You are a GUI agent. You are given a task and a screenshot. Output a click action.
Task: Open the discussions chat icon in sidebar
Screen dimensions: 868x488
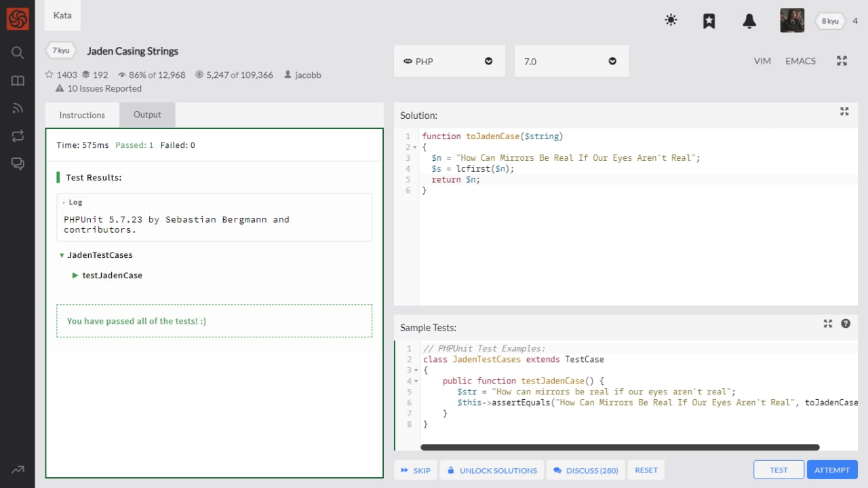tap(18, 164)
